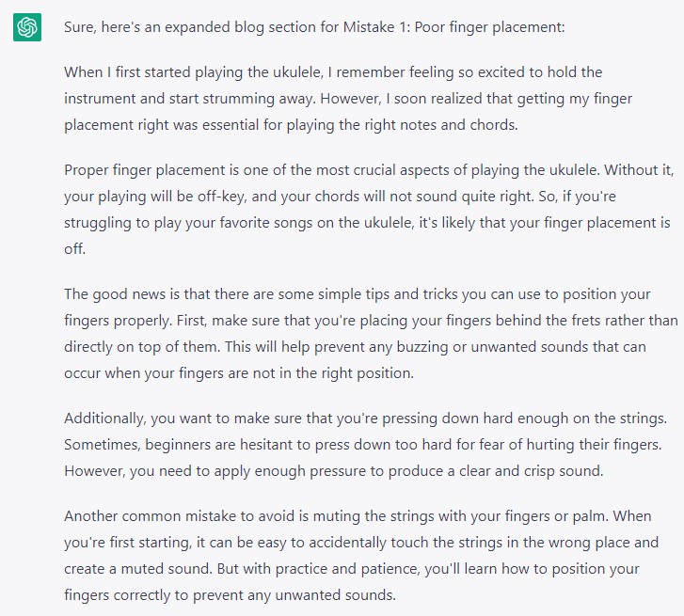684x616 pixels.
Task: Click the phrase 'clear and crisp sound'
Action: coord(530,471)
